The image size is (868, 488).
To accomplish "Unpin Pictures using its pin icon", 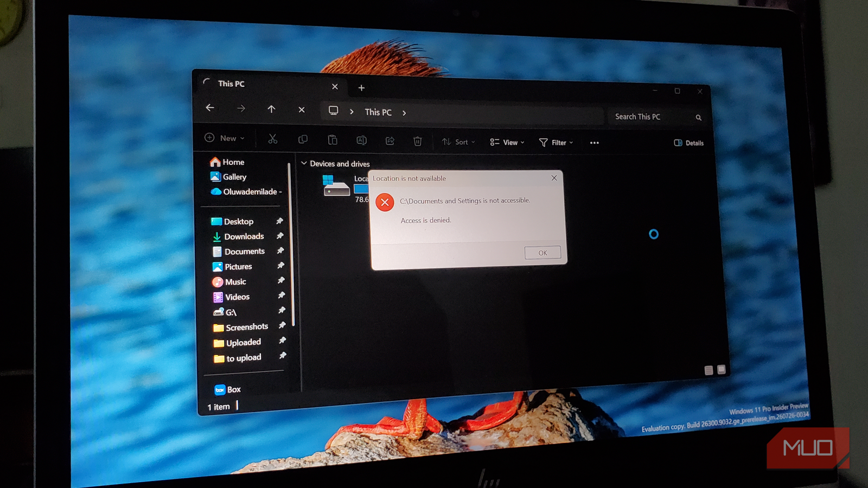I will (x=280, y=266).
